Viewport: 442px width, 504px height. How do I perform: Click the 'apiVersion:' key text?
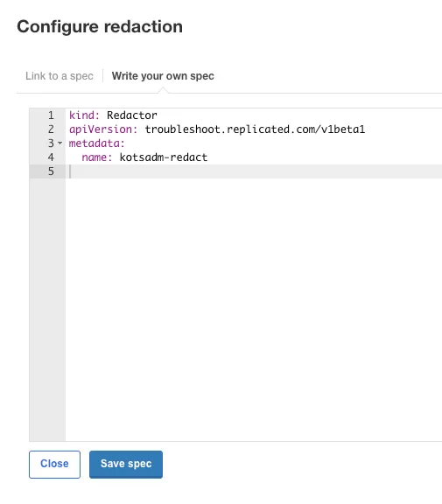click(103, 129)
